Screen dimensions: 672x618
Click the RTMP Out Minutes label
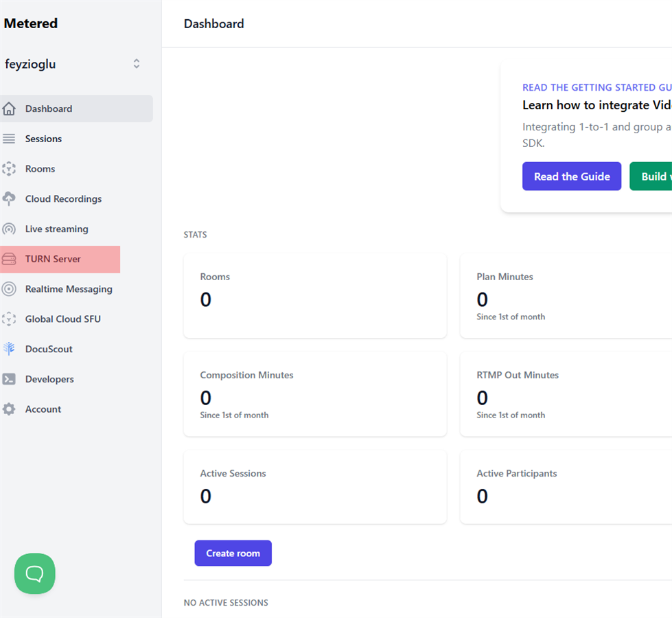point(518,375)
